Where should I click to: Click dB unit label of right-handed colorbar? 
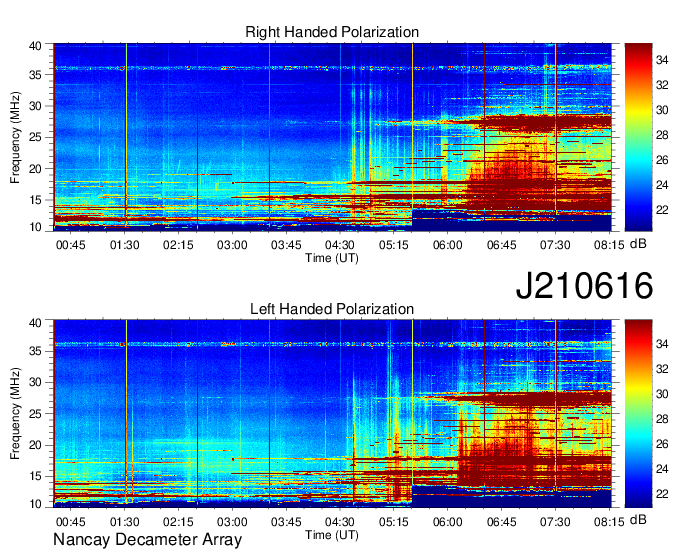638,244
